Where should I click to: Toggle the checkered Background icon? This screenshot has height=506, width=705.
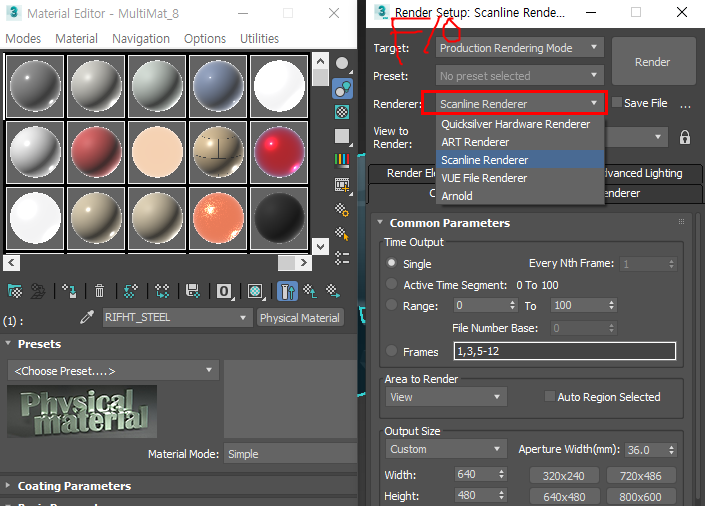[x=342, y=112]
